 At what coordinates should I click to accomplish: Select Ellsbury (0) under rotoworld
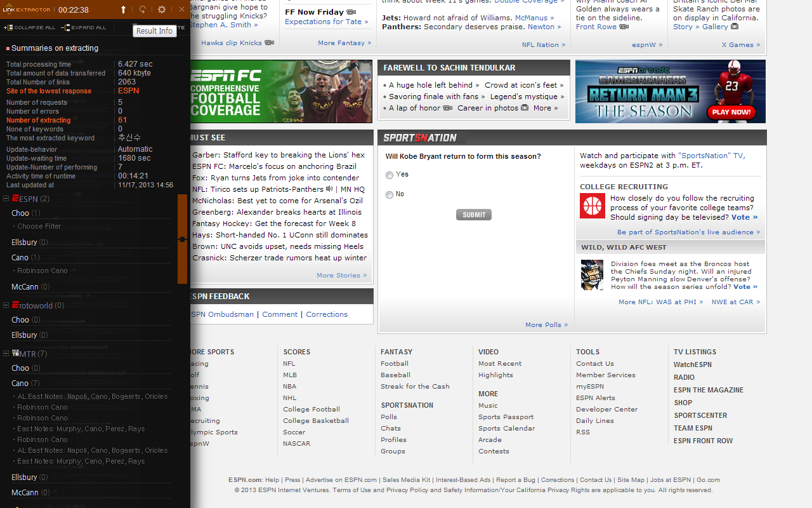coord(29,335)
